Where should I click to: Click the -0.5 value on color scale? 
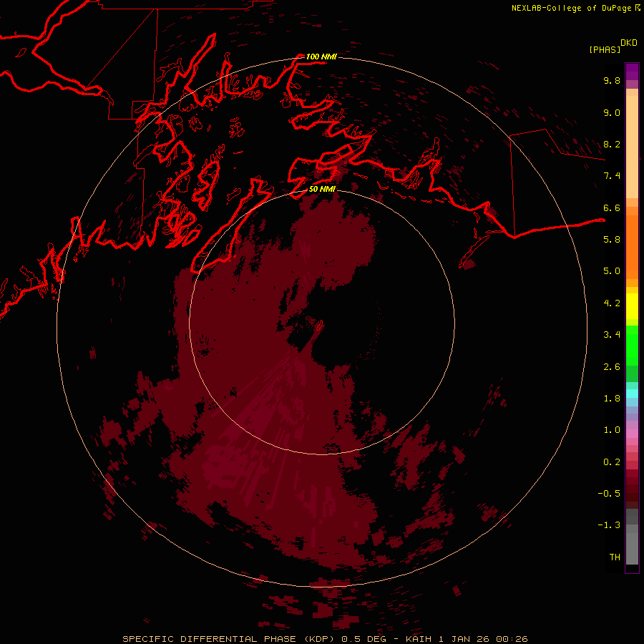click(x=609, y=494)
